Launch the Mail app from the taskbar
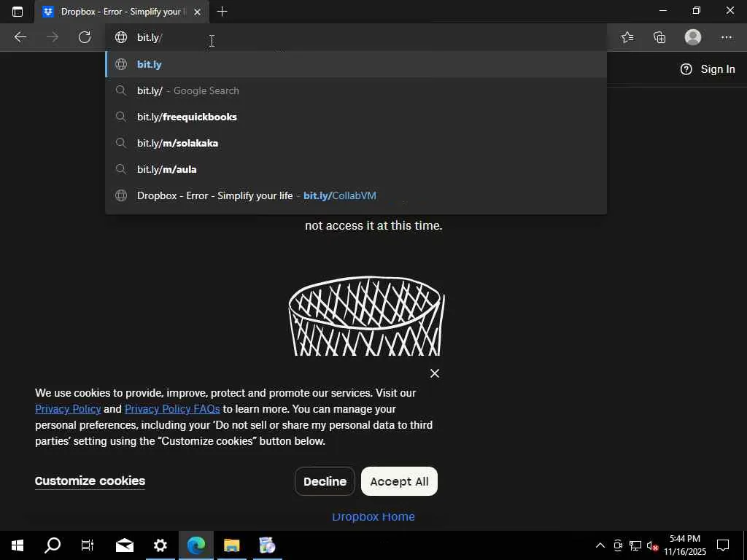Viewport: 747px width, 560px height. tap(125, 545)
